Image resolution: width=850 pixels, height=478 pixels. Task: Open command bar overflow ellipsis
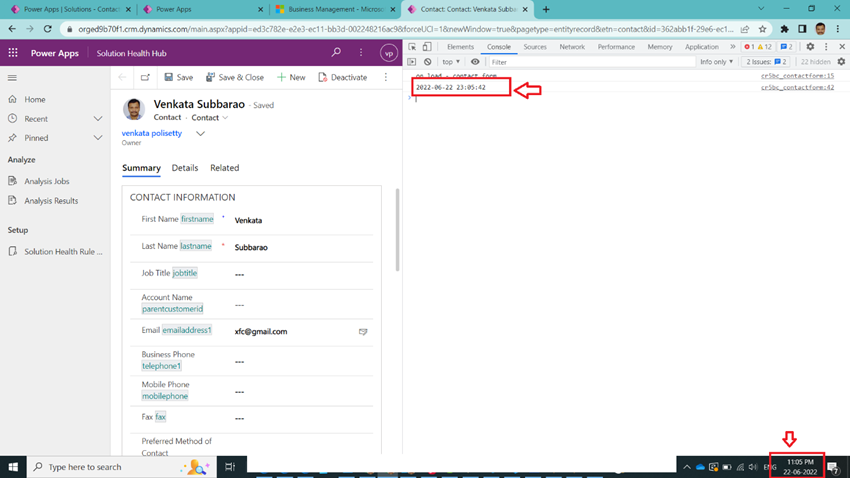[x=386, y=77]
